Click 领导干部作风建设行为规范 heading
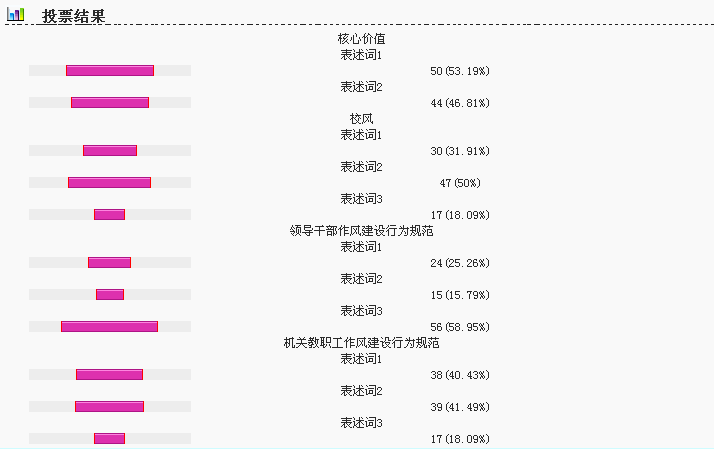 coord(361,231)
